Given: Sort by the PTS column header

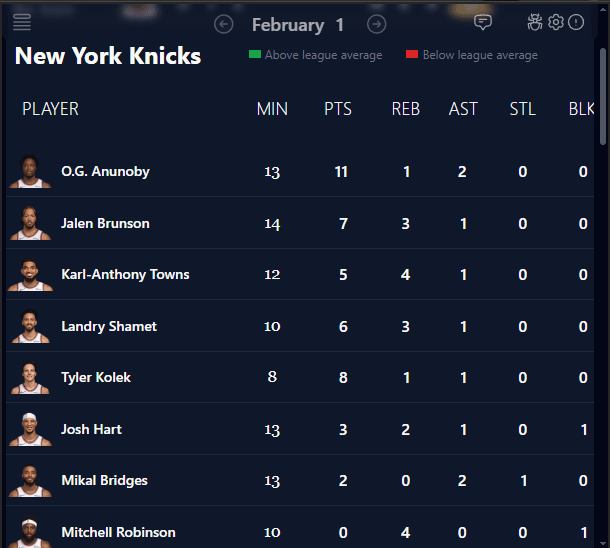Looking at the screenshot, I should pyautogui.click(x=338, y=109).
